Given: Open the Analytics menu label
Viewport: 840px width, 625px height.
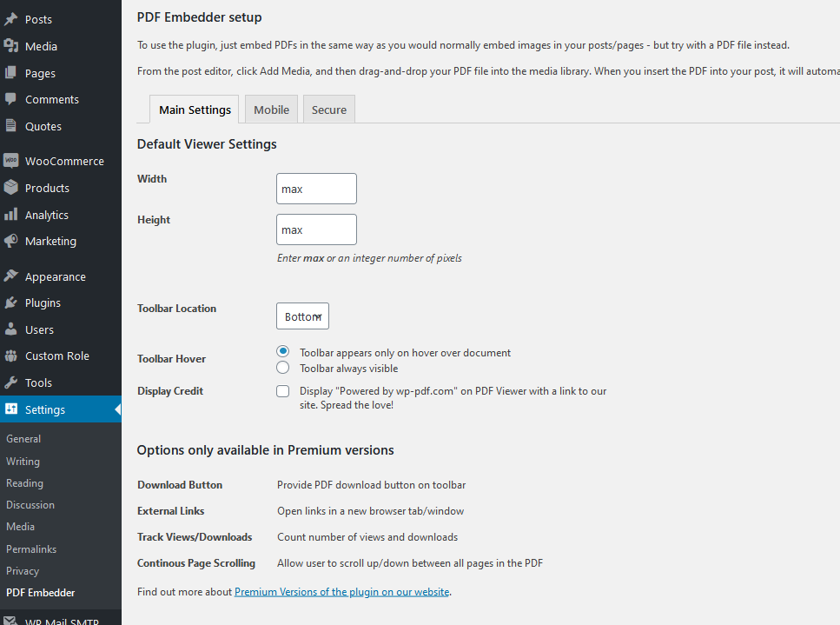Looking at the screenshot, I should point(47,215).
